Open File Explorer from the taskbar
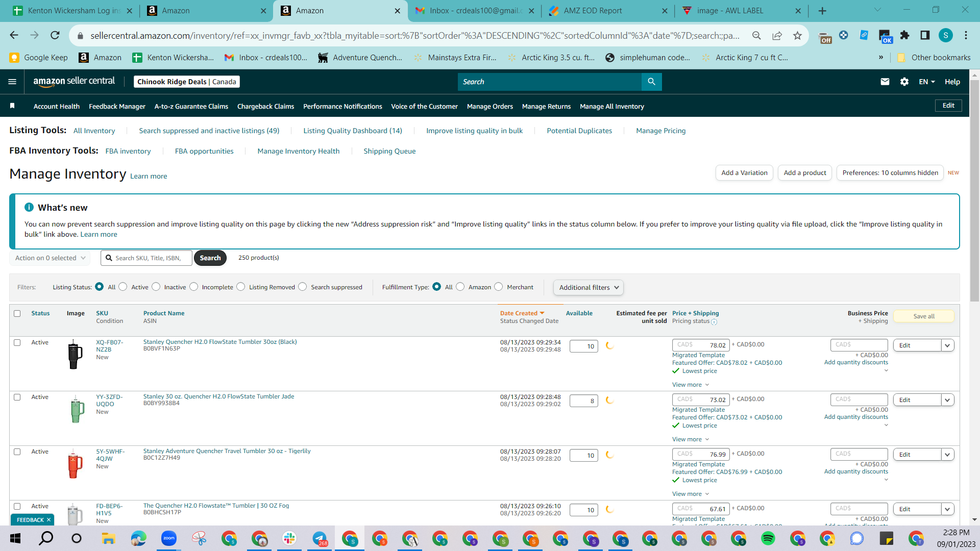 108,538
